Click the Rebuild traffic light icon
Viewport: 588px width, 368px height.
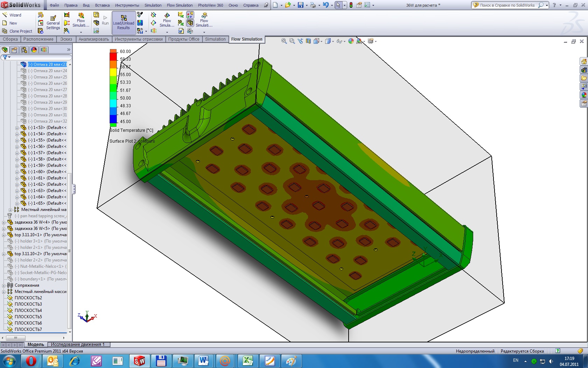pos(351,5)
